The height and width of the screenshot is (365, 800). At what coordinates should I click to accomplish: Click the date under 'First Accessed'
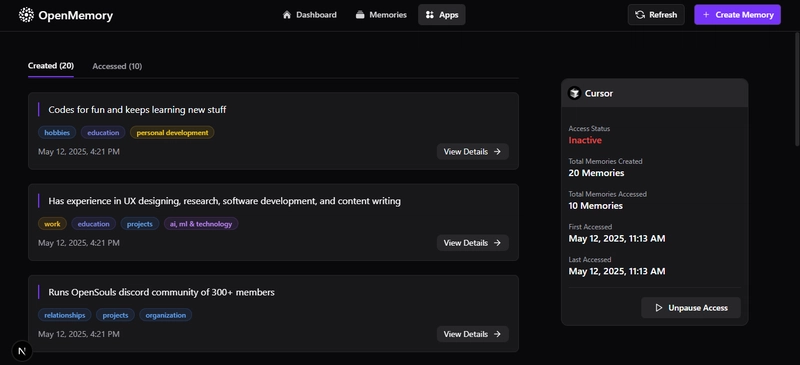coord(617,238)
